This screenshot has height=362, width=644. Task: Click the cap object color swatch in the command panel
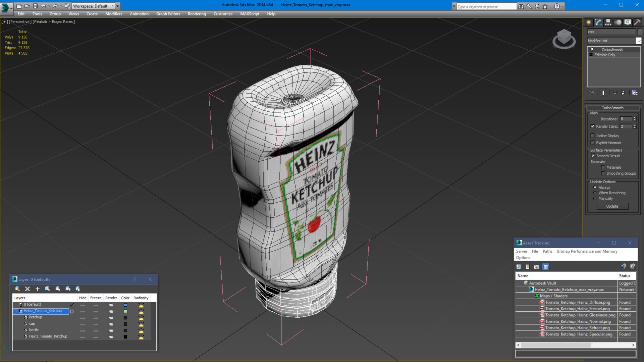coord(640,32)
